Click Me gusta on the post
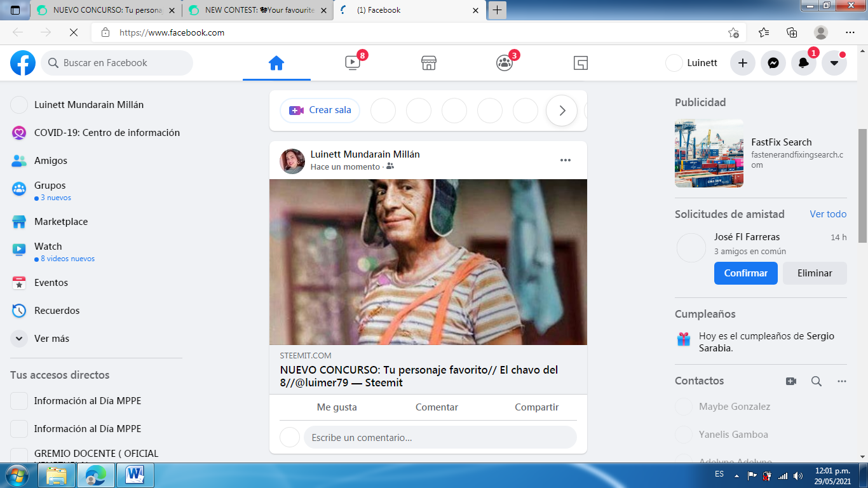This screenshot has height=488, width=868. click(337, 407)
